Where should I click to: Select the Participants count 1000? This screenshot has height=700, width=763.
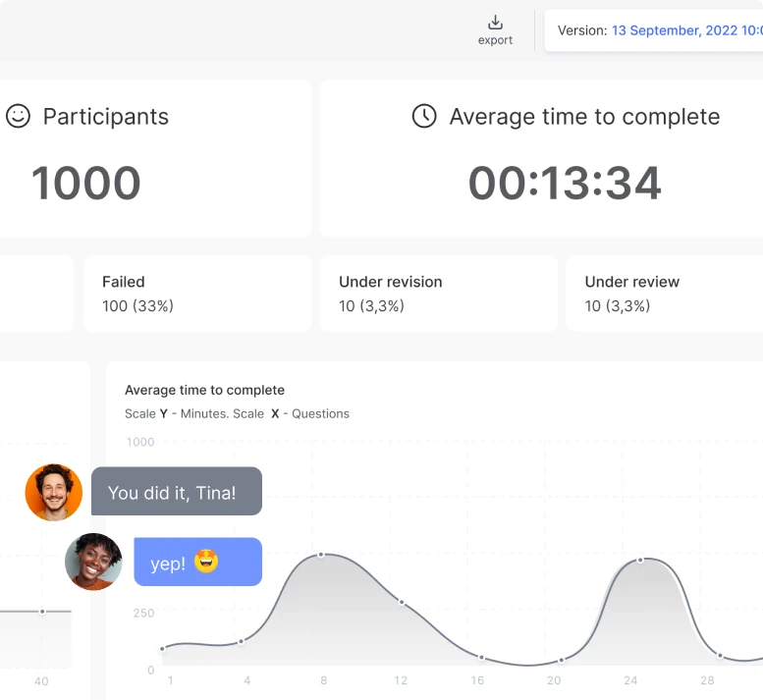point(86,183)
